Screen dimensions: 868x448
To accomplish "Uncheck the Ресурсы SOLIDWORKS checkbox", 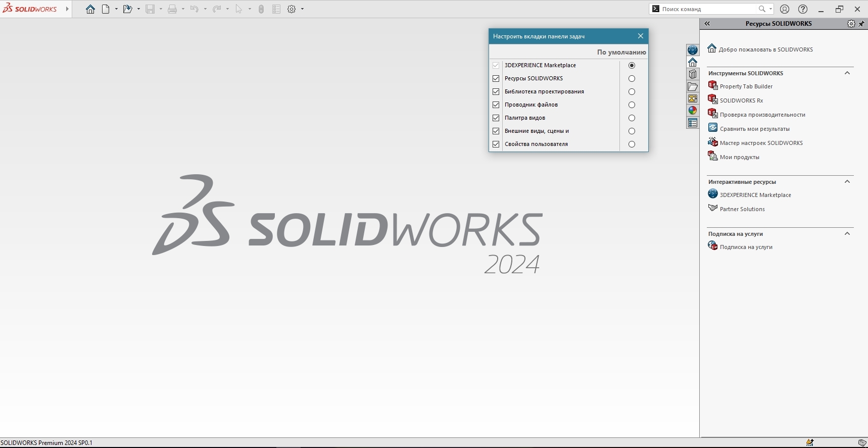I will click(x=496, y=79).
